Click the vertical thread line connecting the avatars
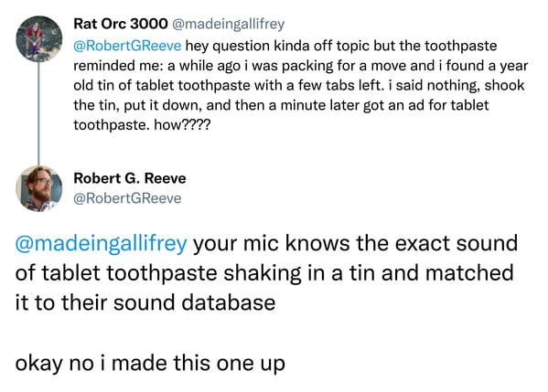Screen dimensions: 548x392 pos(38,113)
